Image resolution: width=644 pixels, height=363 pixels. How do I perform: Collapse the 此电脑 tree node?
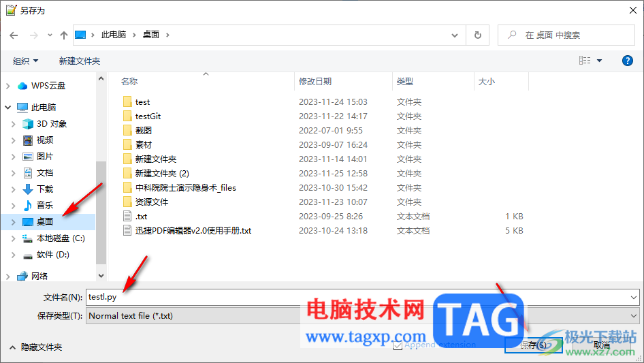coord(7,108)
